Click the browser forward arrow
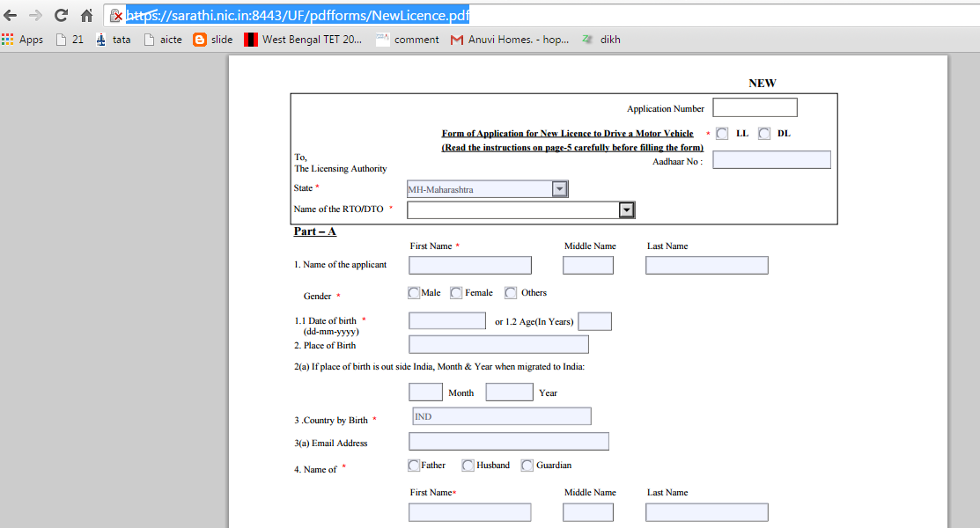The height and width of the screenshot is (528, 980). click(35, 15)
